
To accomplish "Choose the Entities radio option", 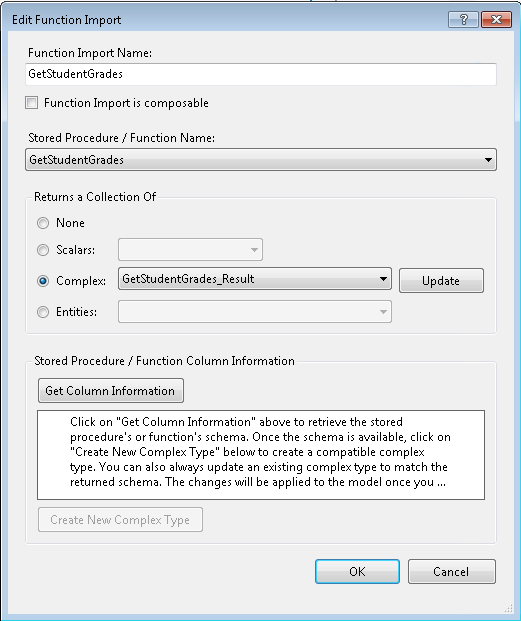I will [43, 312].
